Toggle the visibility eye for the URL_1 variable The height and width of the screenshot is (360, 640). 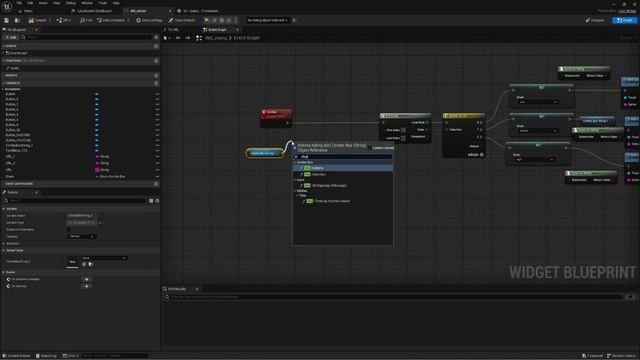coord(157,156)
